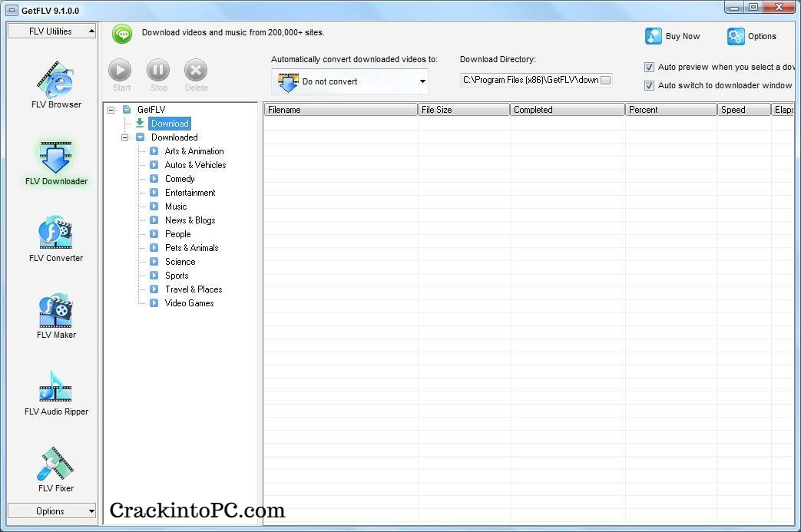Collapse the FLV Utilities panel header
This screenshot has width=801, height=532.
51,31
